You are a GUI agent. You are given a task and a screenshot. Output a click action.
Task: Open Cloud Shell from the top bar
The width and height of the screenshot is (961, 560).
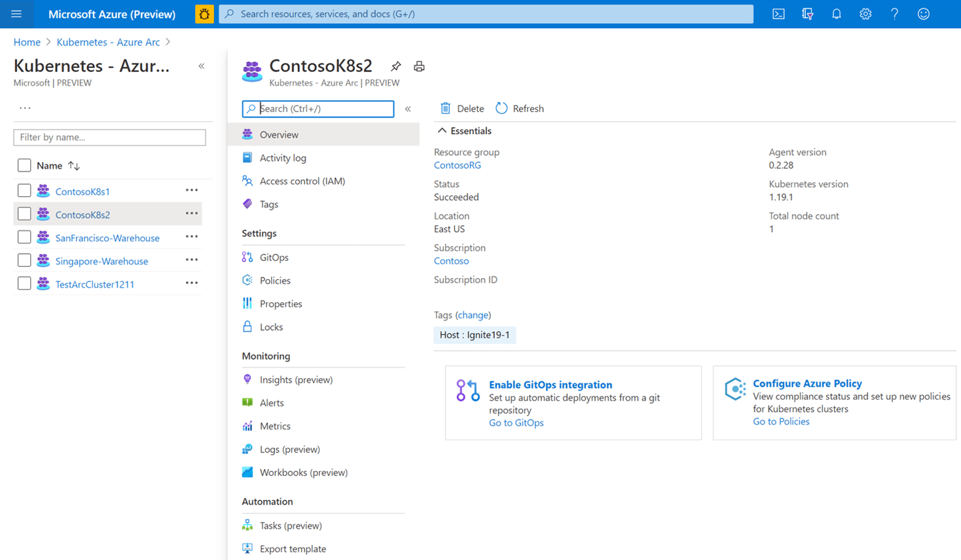[x=778, y=14]
